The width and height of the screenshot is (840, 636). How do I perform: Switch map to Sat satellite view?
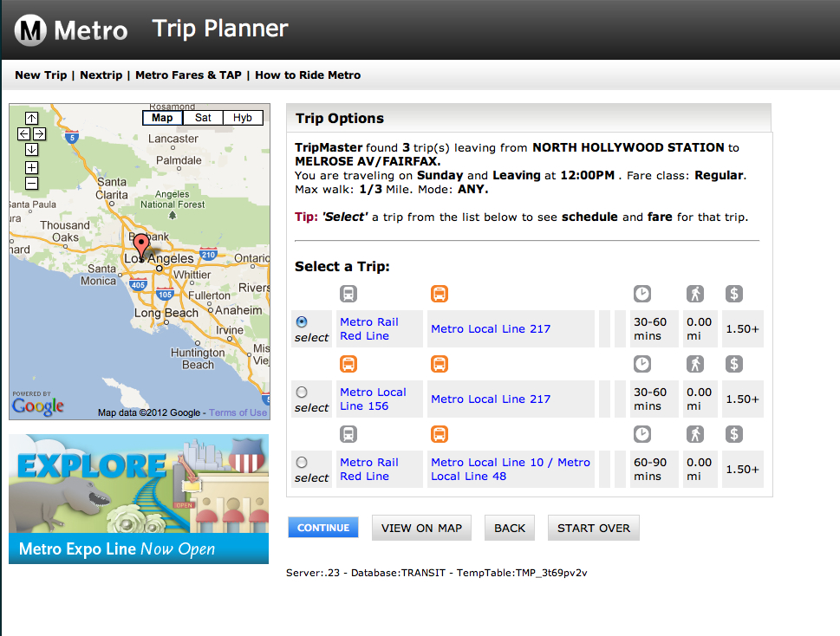coord(203,118)
